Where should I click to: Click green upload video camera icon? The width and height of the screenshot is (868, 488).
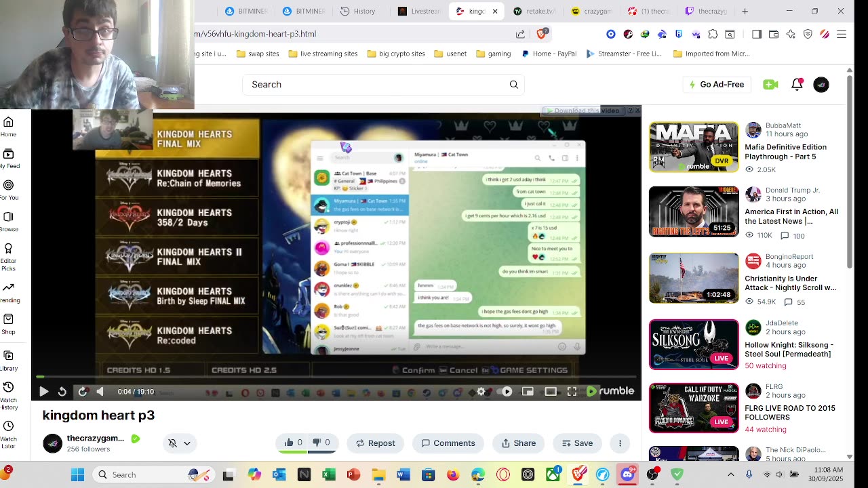[770, 85]
